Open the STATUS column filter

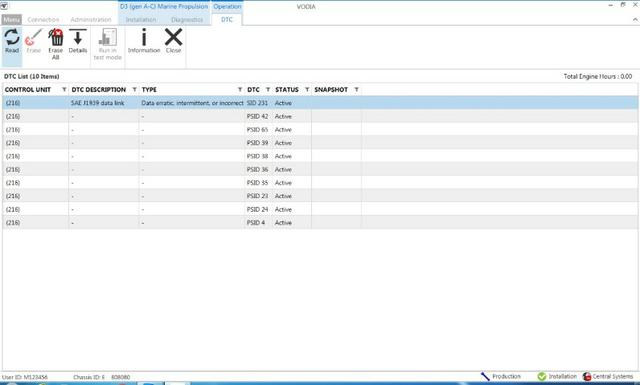[307, 89]
